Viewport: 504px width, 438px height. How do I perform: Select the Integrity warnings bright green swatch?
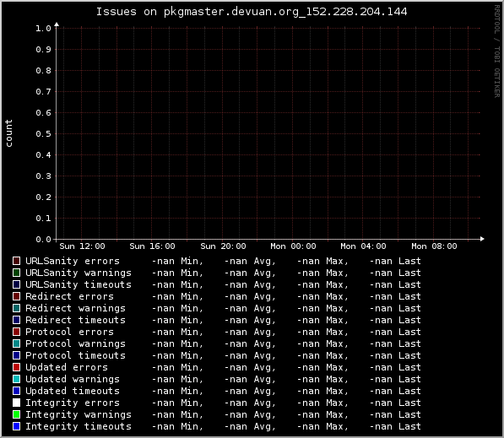tap(16, 414)
